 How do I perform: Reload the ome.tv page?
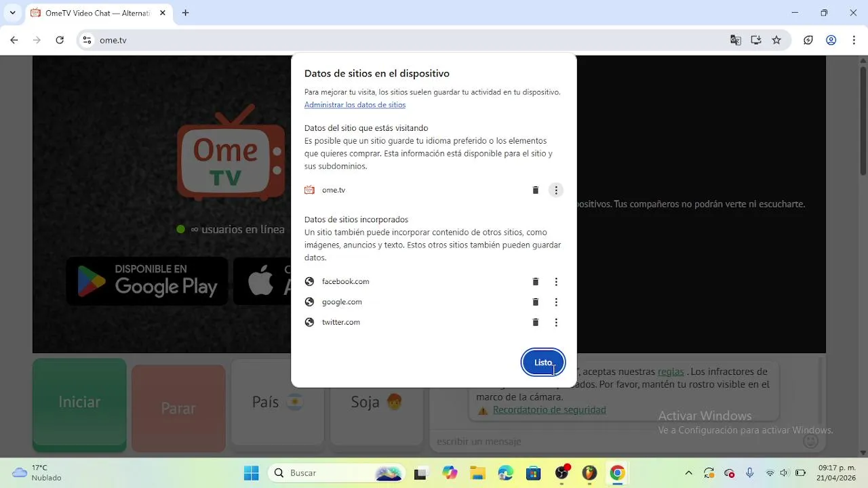click(x=60, y=40)
